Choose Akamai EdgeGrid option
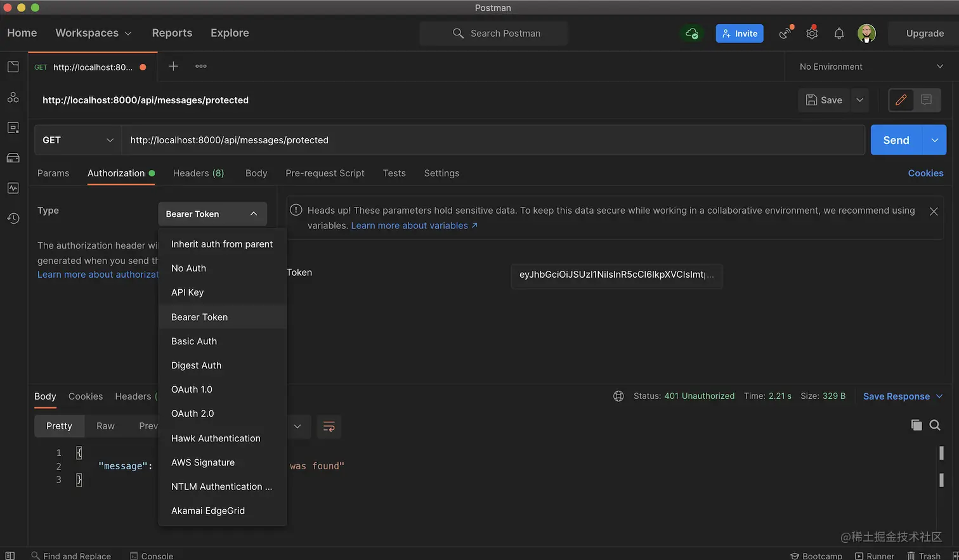This screenshot has height=560, width=959. pyautogui.click(x=223, y=511)
